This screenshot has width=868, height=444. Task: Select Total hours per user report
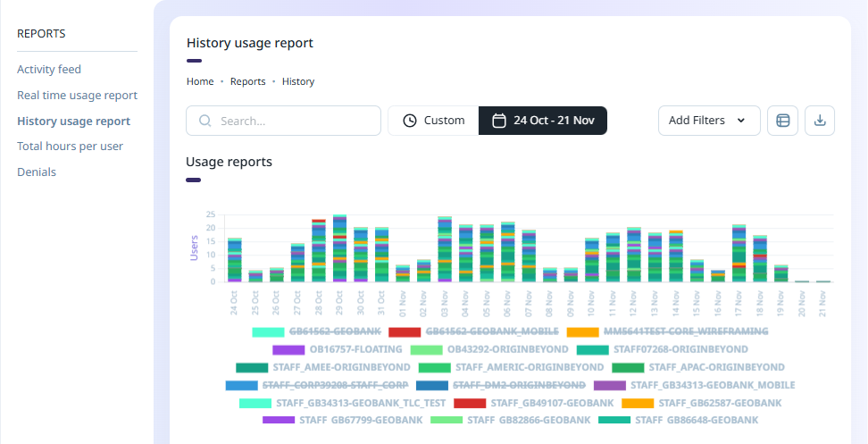70,146
